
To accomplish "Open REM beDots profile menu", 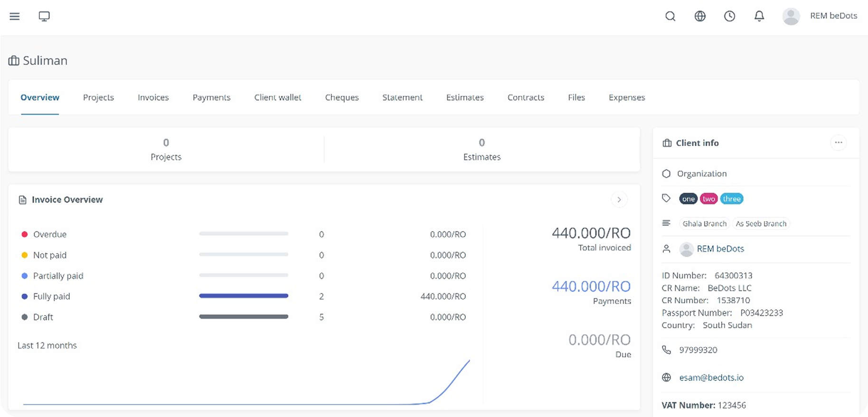I will (x=833, y=16).
